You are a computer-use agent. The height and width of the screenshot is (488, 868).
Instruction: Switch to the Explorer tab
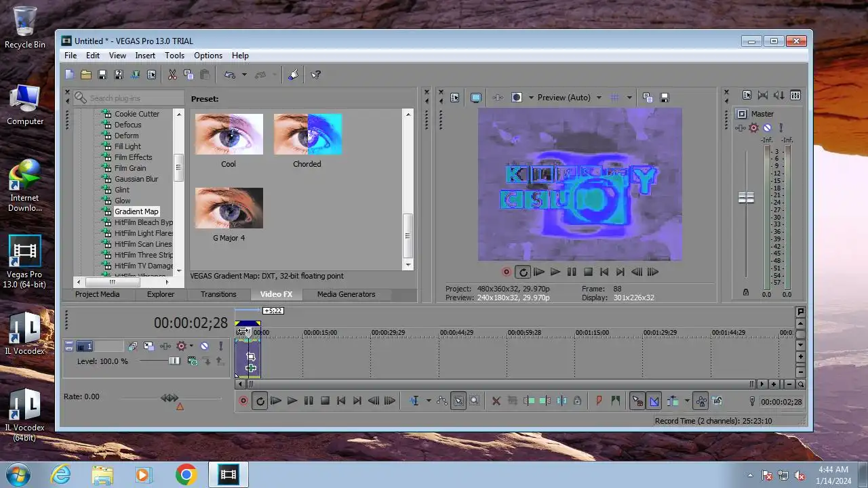pos(161,294)
